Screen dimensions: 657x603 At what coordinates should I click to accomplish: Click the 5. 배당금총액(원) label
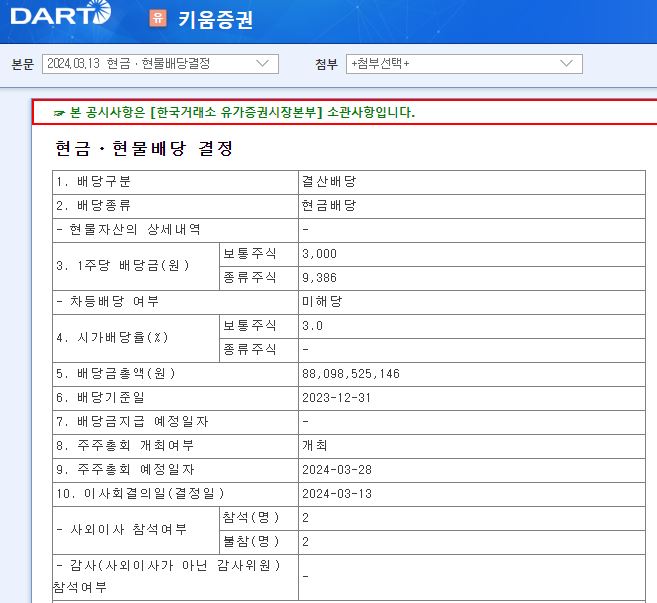click(116, 374)
